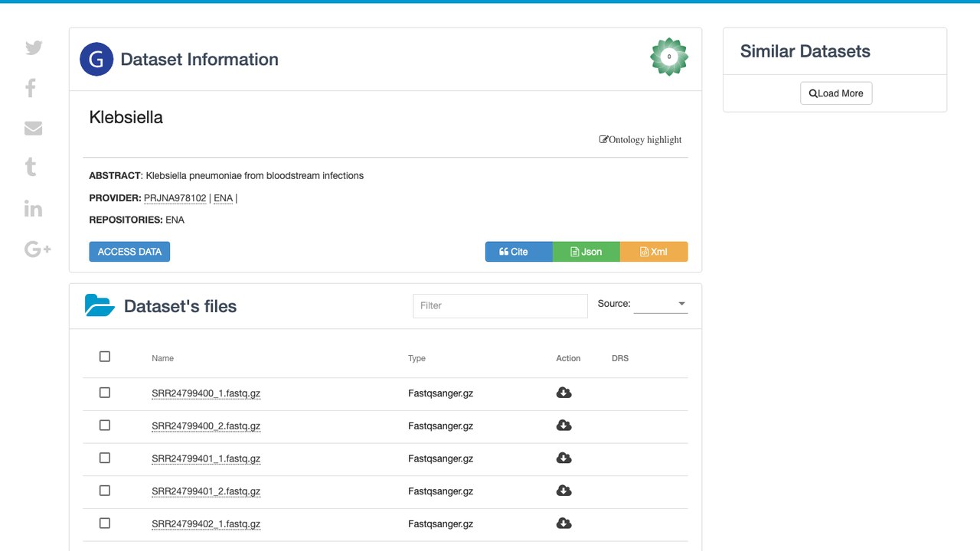
Task: Share dataset on Facebook icon
Action: click(31, 88)
